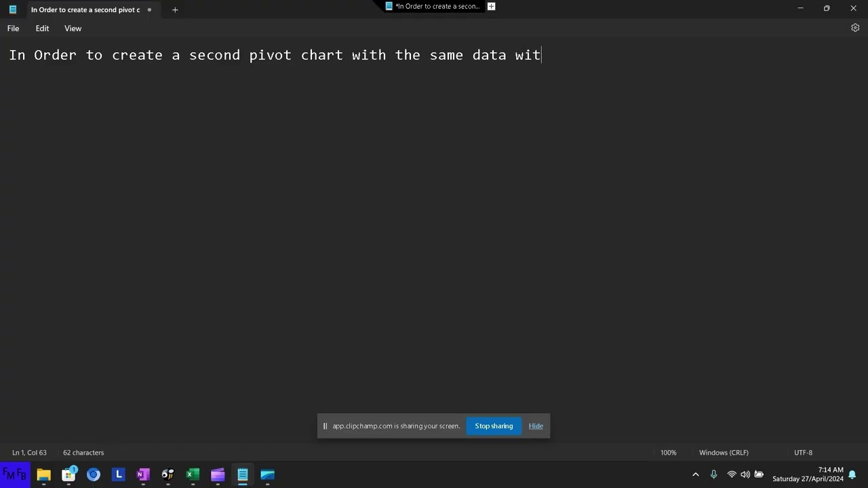This screenshot has height=488, width=868.
Task: Click the pause icon in sharing bar
Action: pyautogui.click(x=325, y=426)
